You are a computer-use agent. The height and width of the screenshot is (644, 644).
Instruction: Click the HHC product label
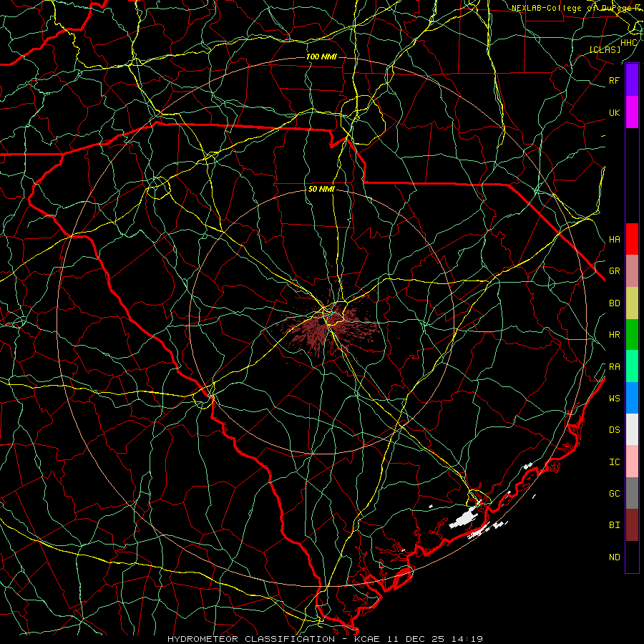(628, 43)
